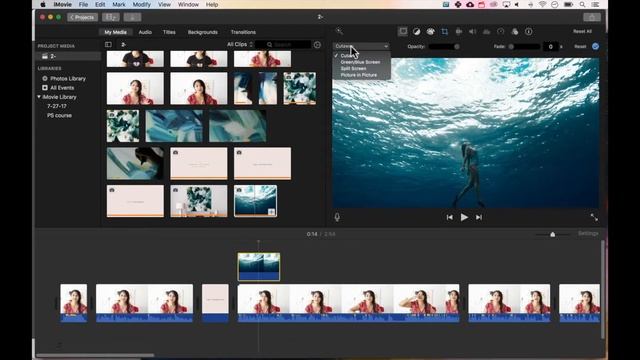Open the color balance tool
The width and height of the screenshot is (640, 360).
coord(416,31)
